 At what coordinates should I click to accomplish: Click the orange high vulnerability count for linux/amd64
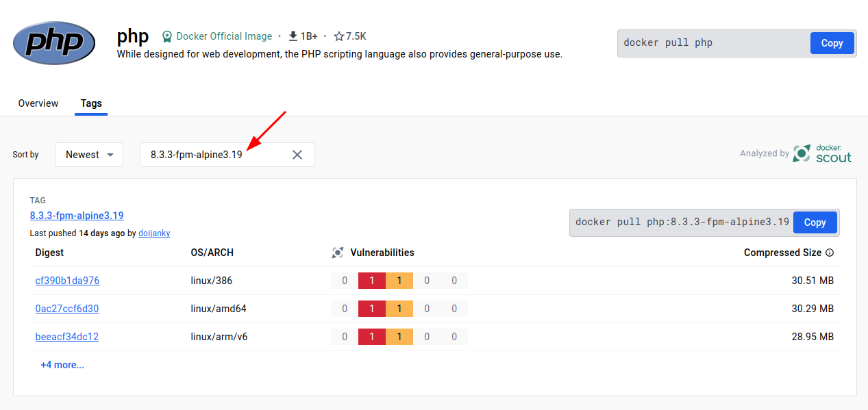399,309
